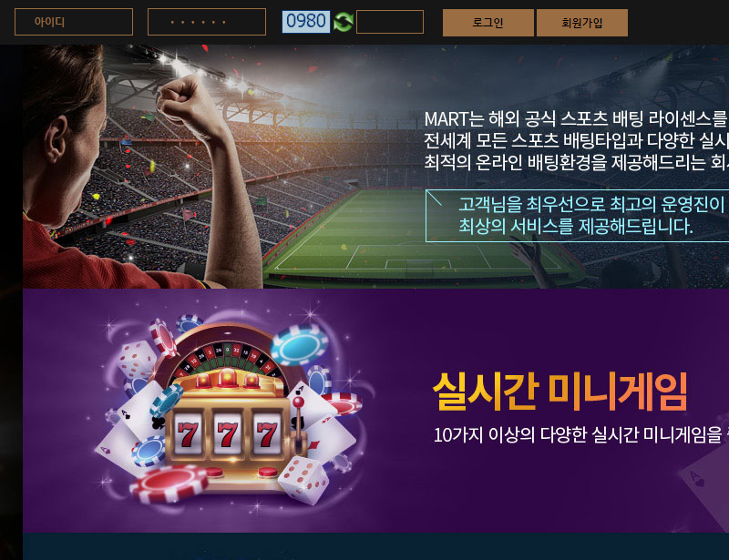Open registration via the 회원가입 button
Image resolution: width=729 pixels, height=560 pixels.
tap(582, 22)
